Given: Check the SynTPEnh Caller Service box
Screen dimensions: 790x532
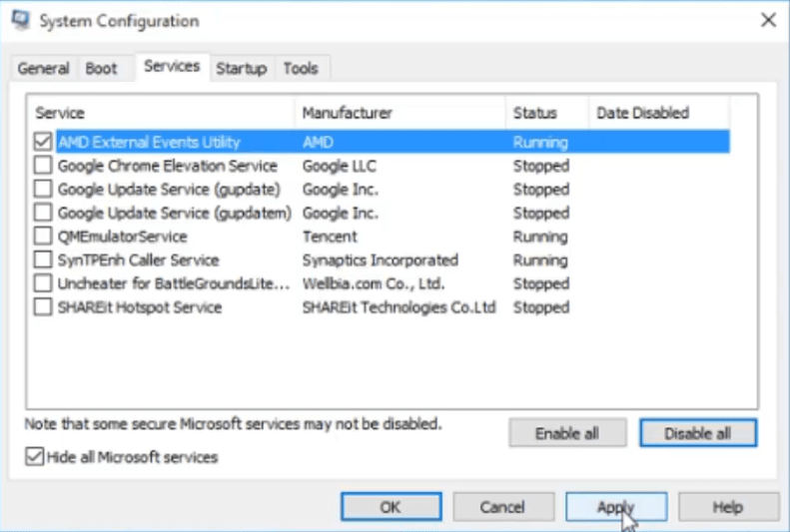Looking at the screenshot, I should pos(43,261).
